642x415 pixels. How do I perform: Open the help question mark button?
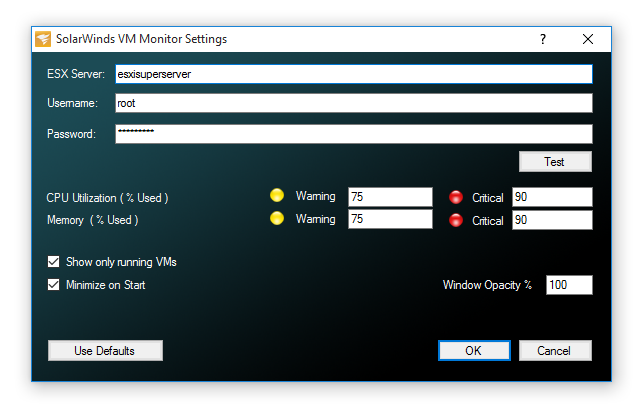click(543, 39)
